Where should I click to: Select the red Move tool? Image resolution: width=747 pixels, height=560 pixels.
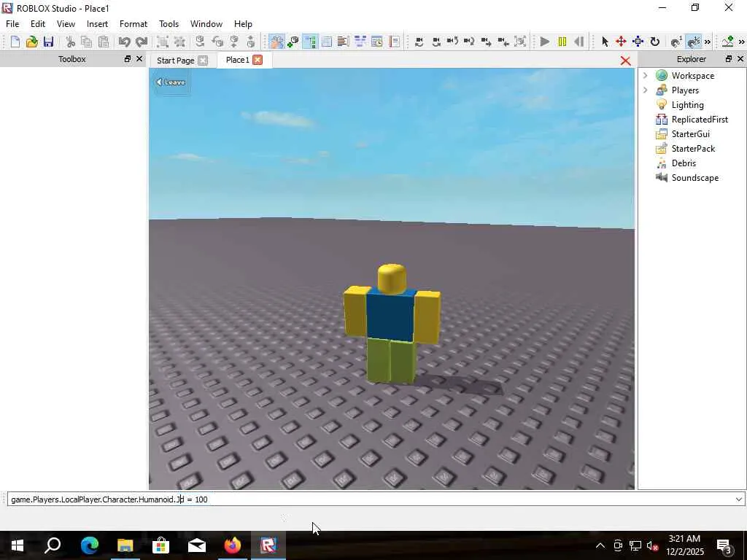tap(621, 42)
